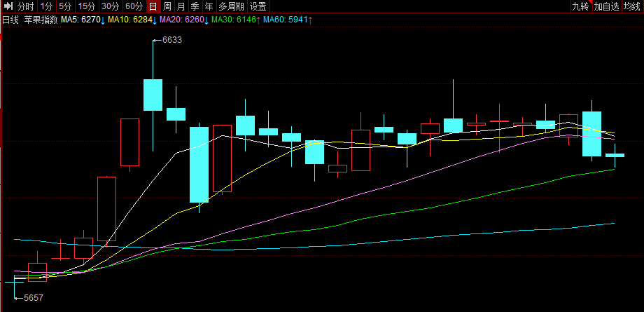Click the candlestick with the 6633 high wick

[153, 95]
